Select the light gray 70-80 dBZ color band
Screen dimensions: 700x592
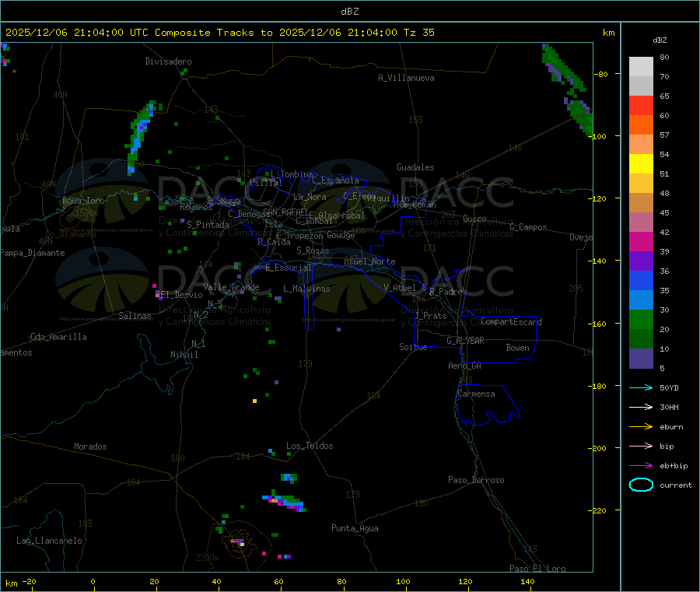pos(641,67)
